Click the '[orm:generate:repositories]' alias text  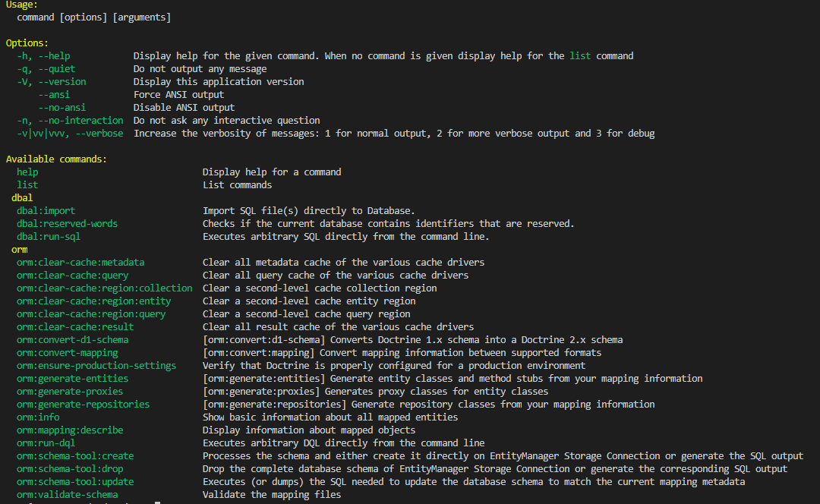point(275,404)
